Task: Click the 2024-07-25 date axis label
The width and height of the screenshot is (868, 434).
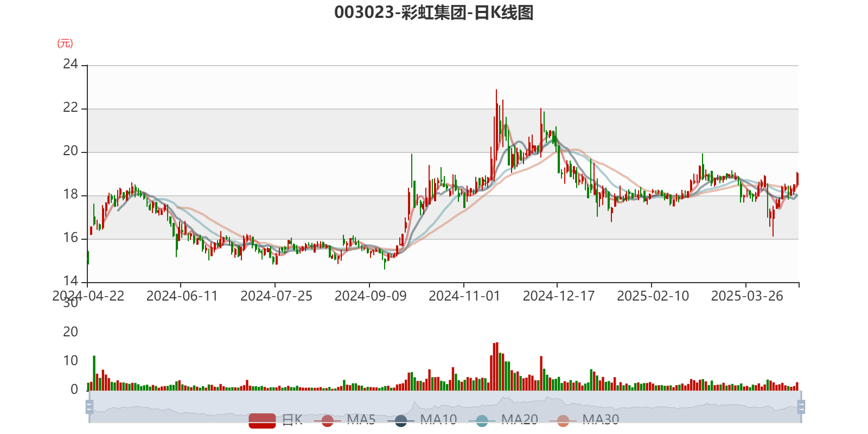Action: [x=277, y=296]
